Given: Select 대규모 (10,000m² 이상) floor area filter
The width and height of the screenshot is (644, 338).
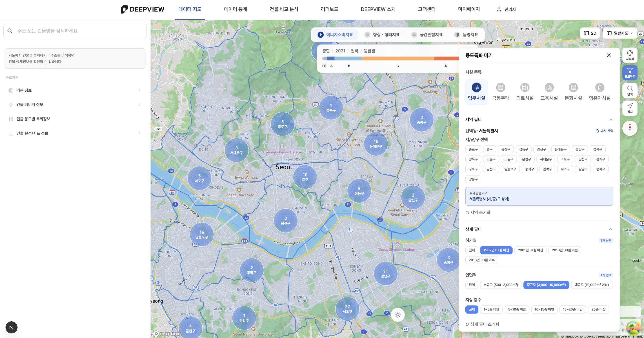Looking at the screenshot, I should click(591, 285).
